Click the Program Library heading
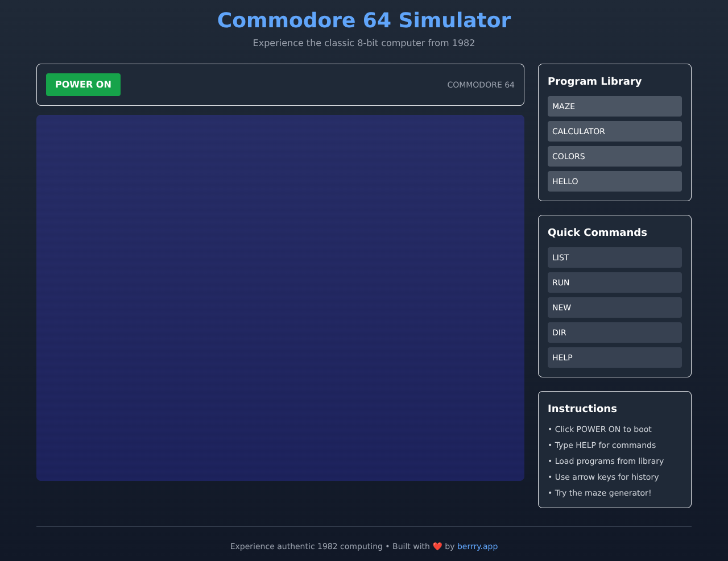728x561 pixels. (594, 80)
